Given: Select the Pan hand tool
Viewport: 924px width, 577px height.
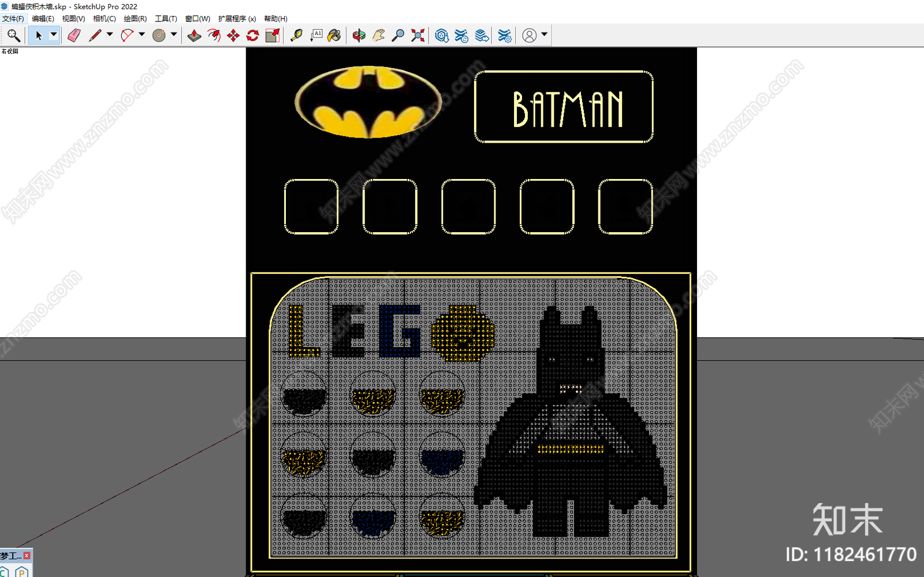Looking at the screenshot, I should [378, 36].
